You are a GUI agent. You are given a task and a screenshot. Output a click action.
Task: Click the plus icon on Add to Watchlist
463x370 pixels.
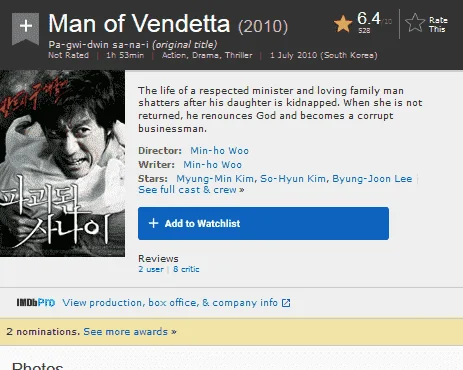click(153, 223)
